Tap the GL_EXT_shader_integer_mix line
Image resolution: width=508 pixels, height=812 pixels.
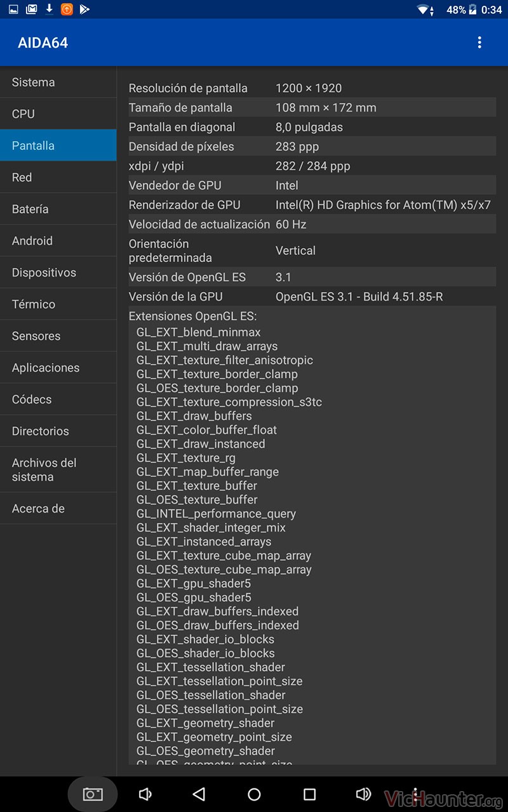211,527
